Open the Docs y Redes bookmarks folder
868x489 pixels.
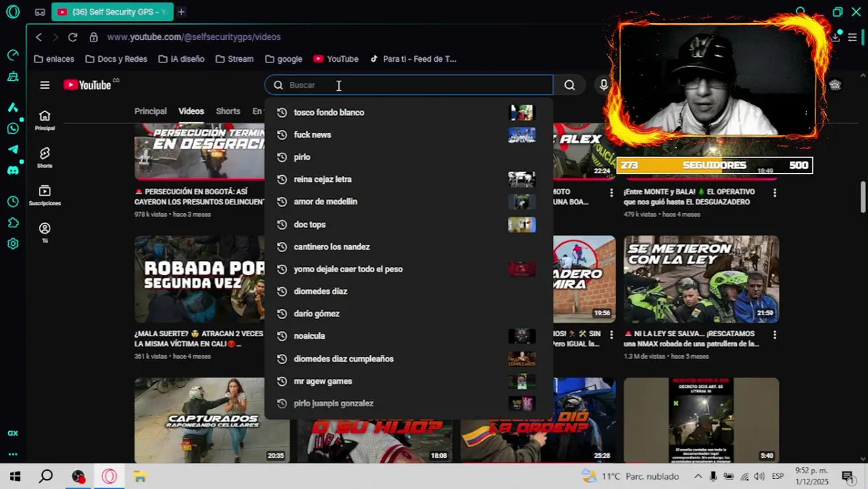point(116,59)
